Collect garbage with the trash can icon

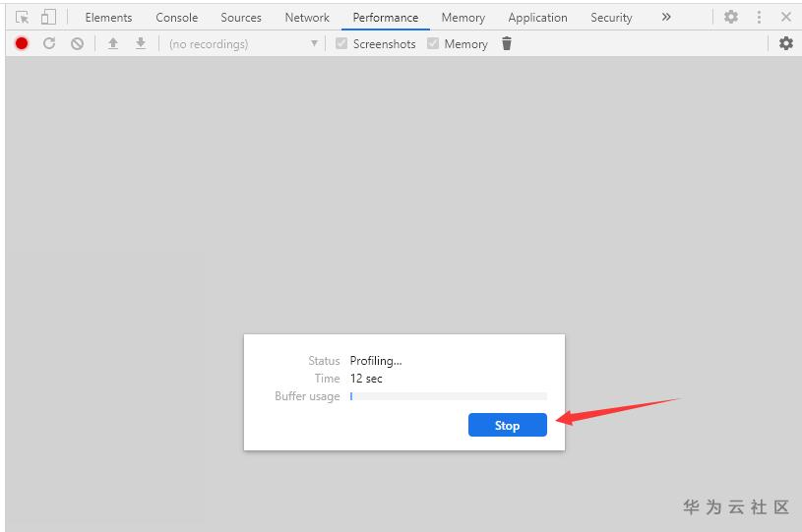point(507,43)
